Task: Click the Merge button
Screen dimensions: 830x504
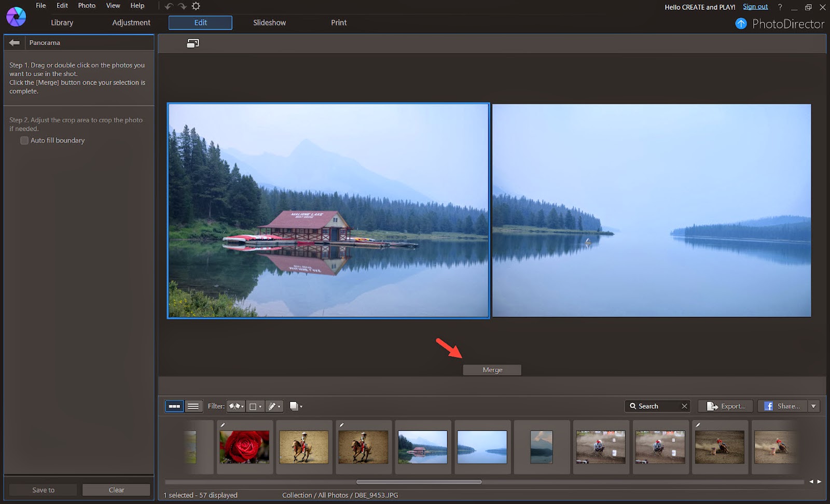Action: 491,370
